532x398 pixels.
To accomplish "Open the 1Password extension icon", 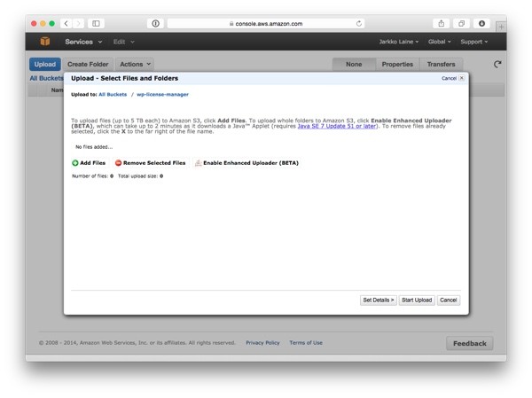I will (155, 23).
